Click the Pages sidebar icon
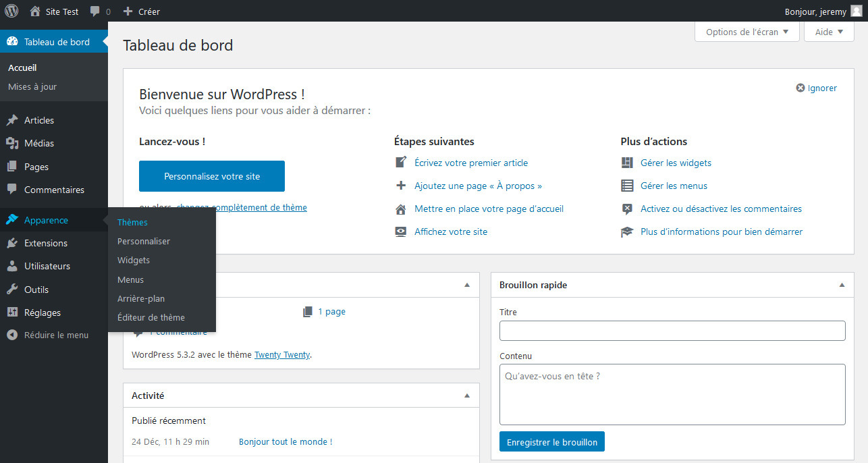 point(12,167)
